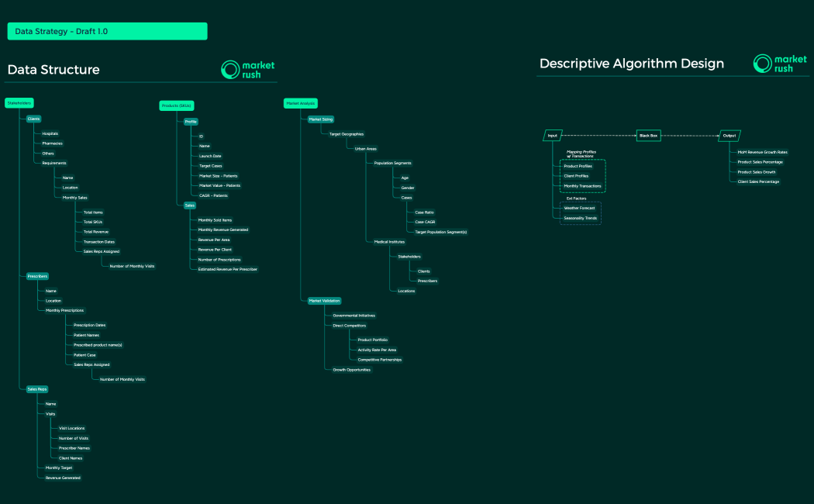Image resolution: width=814 pixels, height=504 pixels.
Task: Select the Prescribers node
Action: pyautogui.click(x=36, y=275)
